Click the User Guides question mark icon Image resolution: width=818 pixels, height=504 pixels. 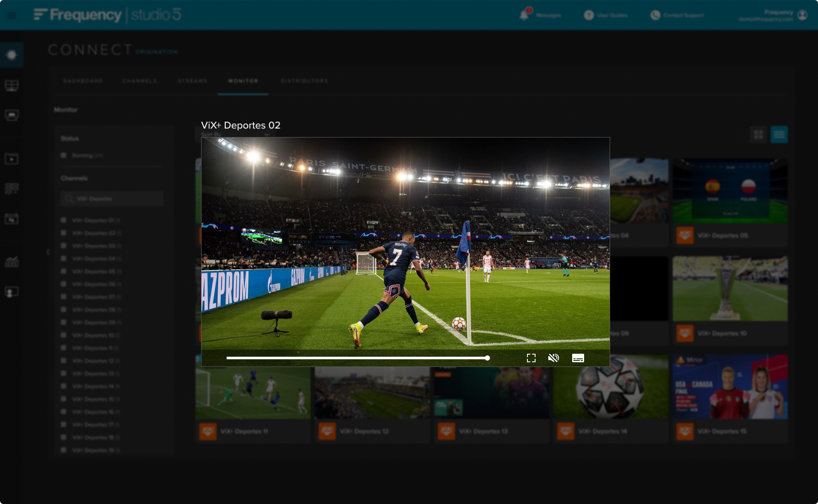click(x=589, y=15)
